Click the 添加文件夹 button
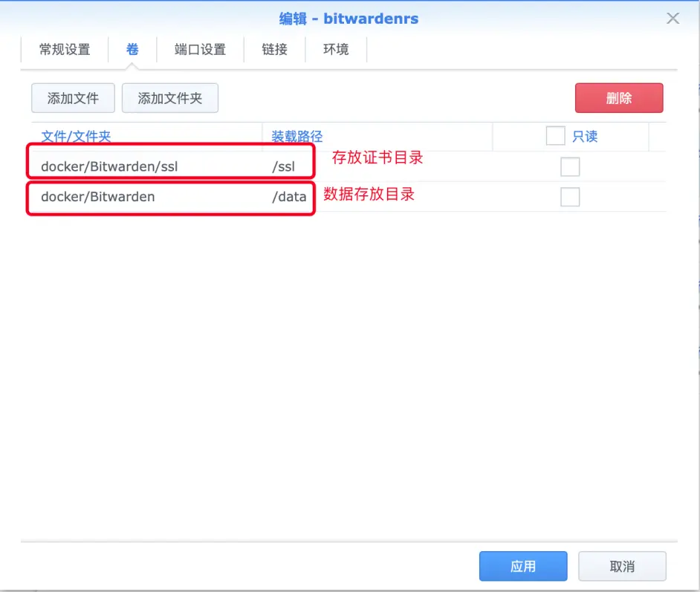The width and height of the screenshot is (700, 592). 170,98
